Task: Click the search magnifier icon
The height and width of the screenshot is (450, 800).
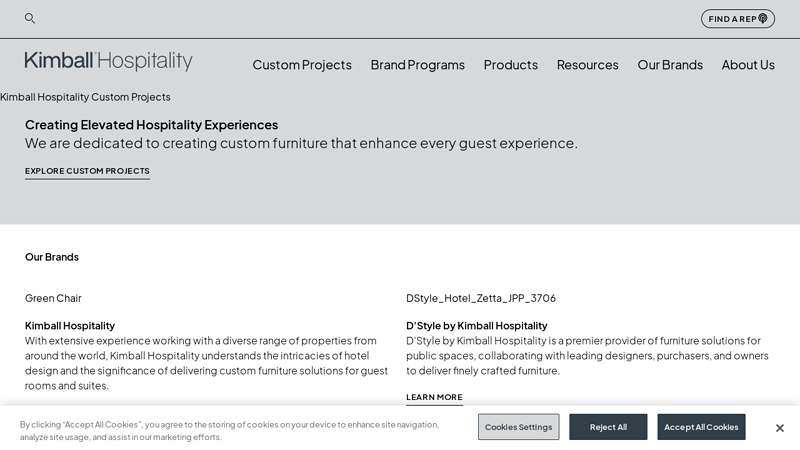Action: (x=30, y=18)
